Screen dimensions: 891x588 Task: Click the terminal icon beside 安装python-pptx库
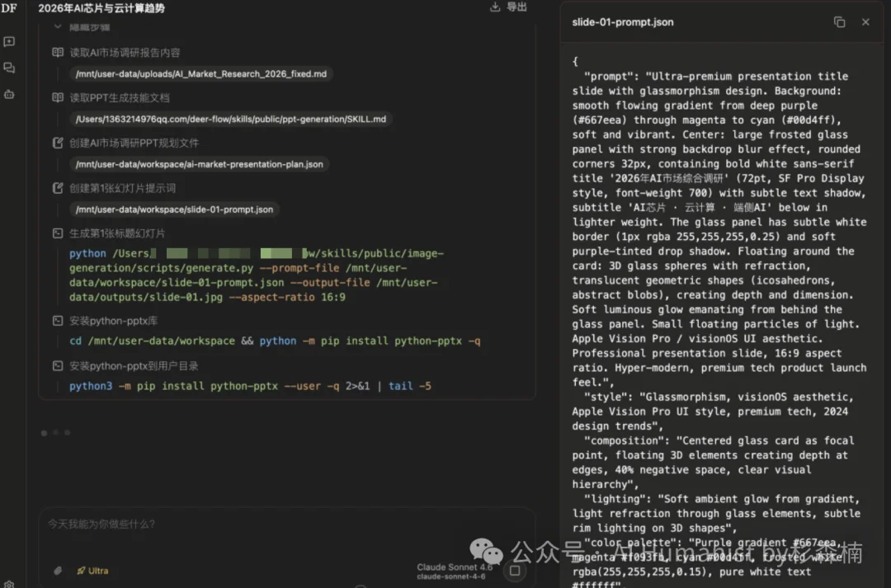click(58, 320)
